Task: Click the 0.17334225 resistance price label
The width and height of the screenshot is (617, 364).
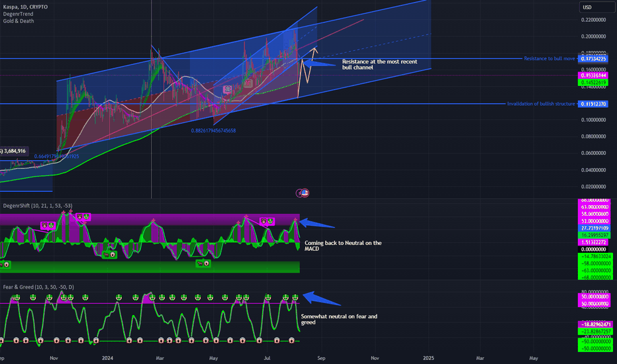Action: (x=593, y=59)
